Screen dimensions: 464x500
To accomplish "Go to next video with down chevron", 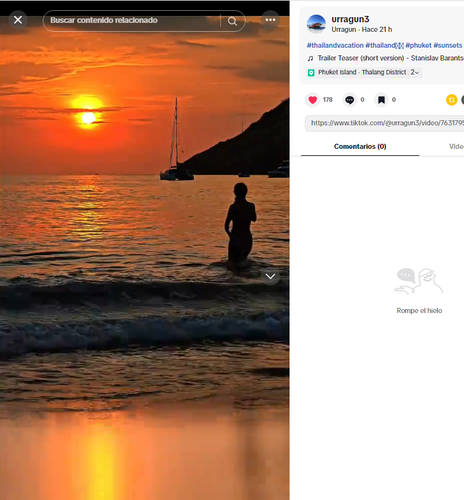I will pos(270,276).
